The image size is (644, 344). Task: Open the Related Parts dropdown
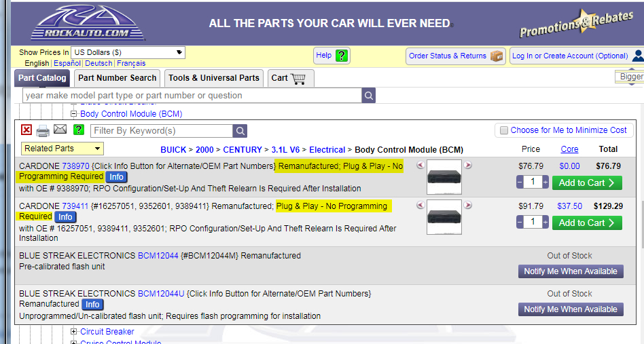coord(62,149)
